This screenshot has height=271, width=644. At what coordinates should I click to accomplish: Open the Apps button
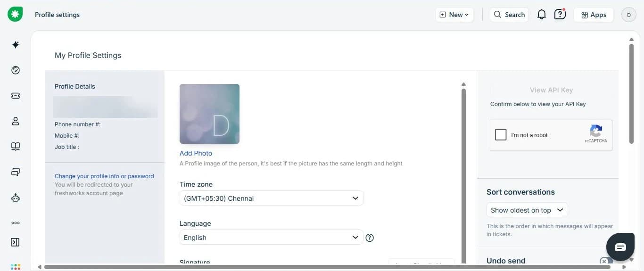594,15
